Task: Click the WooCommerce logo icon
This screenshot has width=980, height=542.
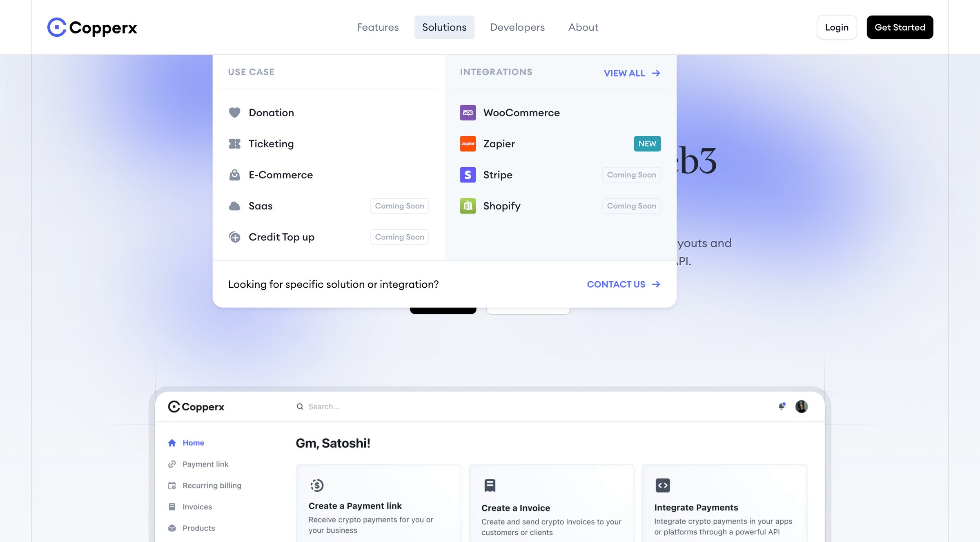Action: (x=468, y=113)
